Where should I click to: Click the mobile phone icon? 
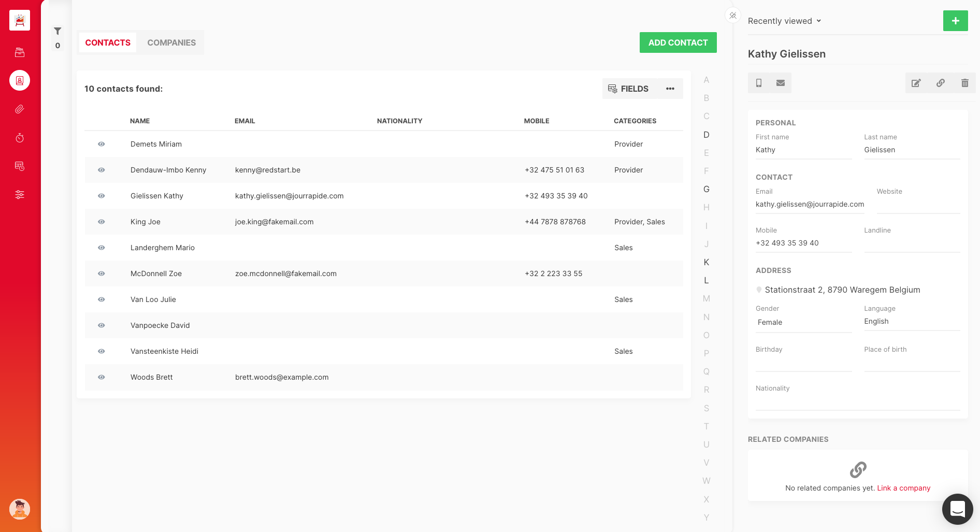(x=759, y=83)
